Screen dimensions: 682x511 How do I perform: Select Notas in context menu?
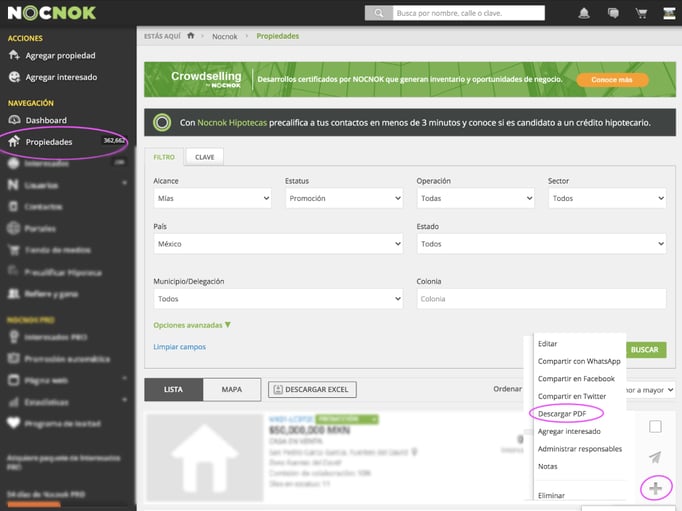coord(547,466)
